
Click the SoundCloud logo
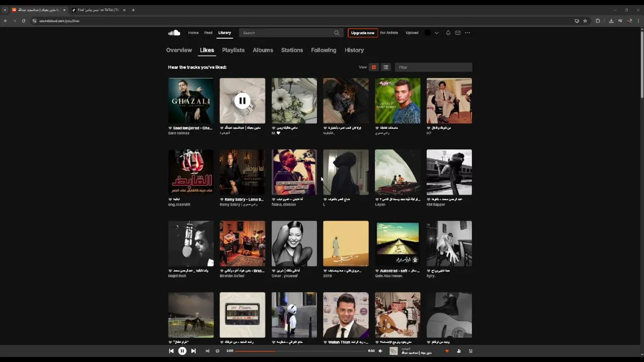(x=174, y=33)
